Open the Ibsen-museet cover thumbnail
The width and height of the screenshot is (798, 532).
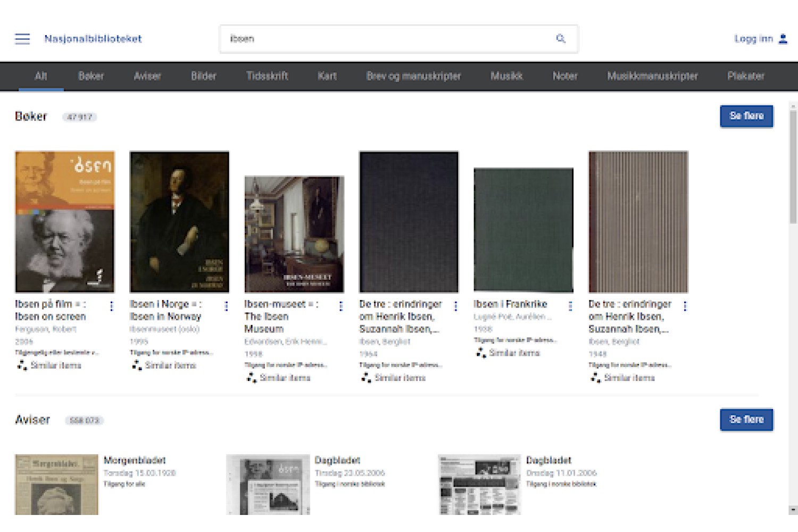pyautogui.click(x=294, y=235)
